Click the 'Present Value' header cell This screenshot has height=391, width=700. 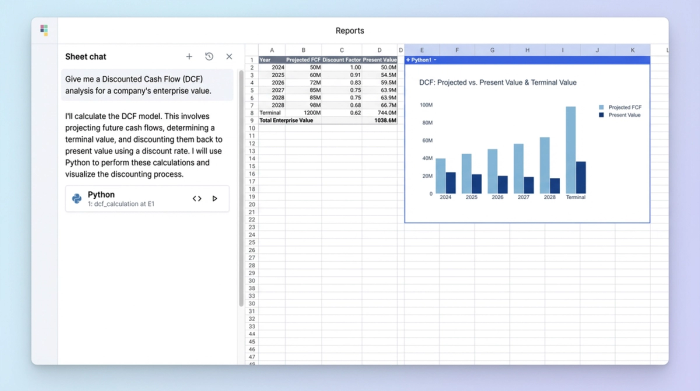click(x=379, y=60)
